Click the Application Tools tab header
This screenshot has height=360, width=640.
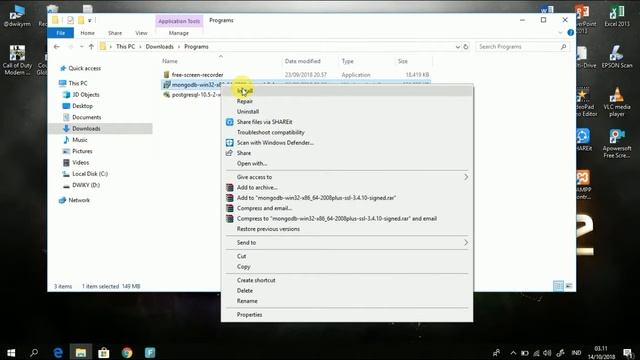point(179,21)
